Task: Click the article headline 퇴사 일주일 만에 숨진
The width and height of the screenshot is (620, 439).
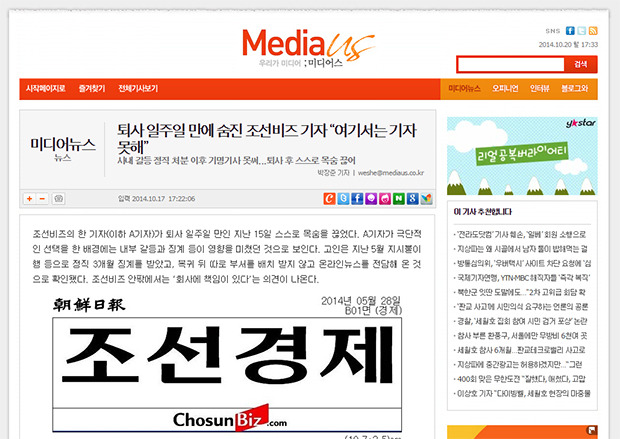Action: pos(267,138)
